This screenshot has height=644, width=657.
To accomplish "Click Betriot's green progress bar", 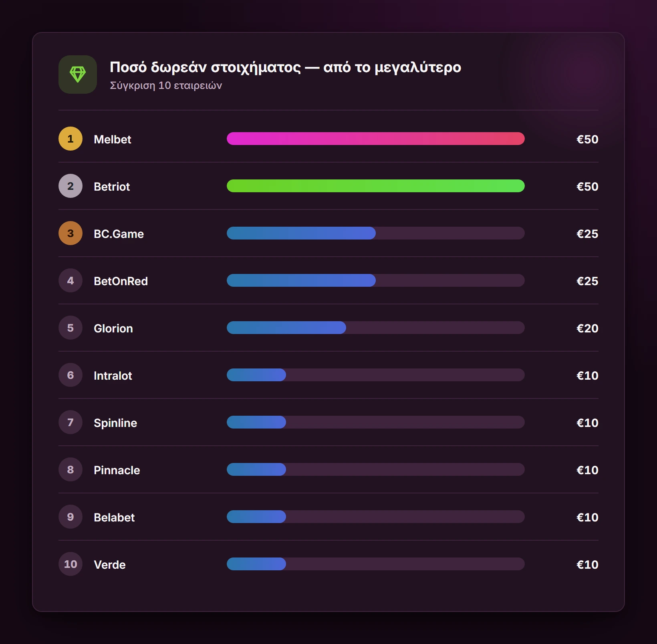I will (376, 186).
